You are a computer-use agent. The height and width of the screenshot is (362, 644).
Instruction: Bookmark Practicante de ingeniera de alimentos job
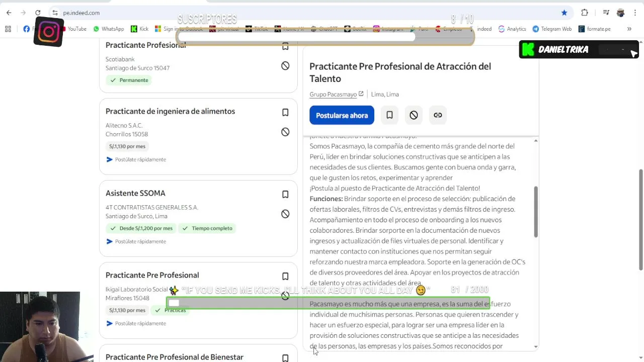[x=285, y=112]
